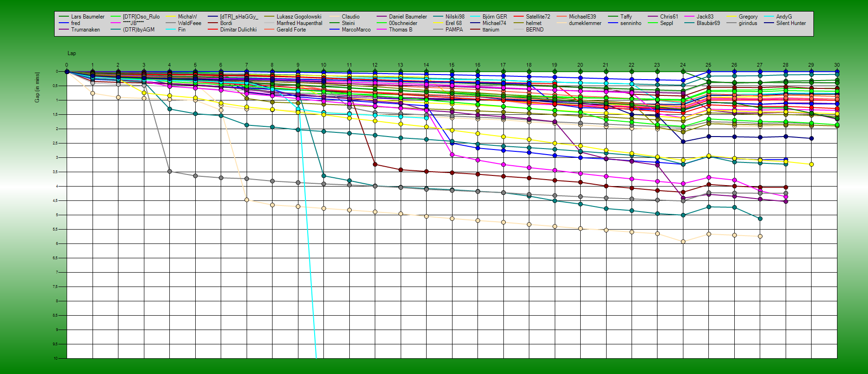Select Thomas B in the legend

(x=401, y=30)
